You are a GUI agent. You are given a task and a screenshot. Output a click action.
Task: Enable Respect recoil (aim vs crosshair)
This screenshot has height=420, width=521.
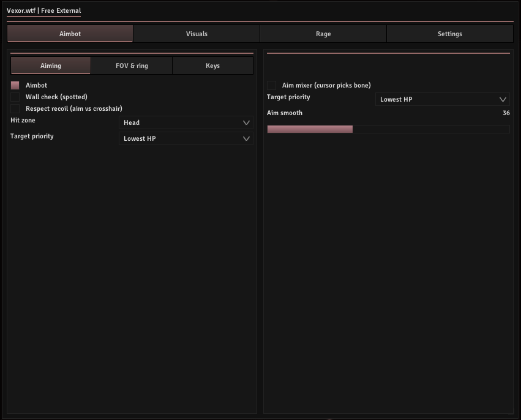click(15, 108)
